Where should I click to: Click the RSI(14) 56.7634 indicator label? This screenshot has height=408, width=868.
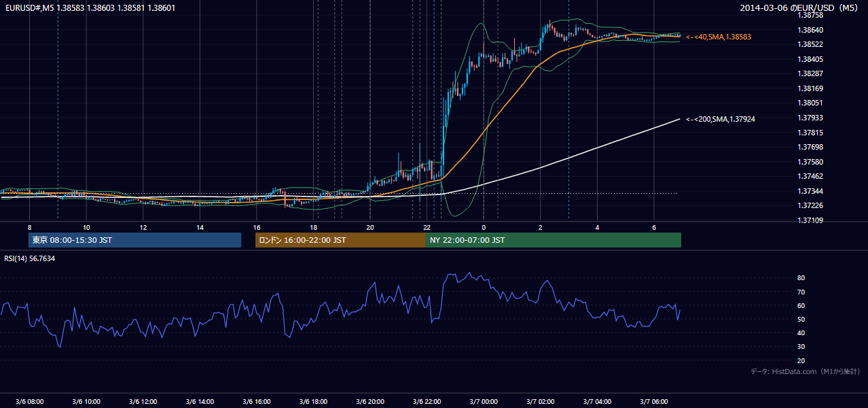(30, 258)
